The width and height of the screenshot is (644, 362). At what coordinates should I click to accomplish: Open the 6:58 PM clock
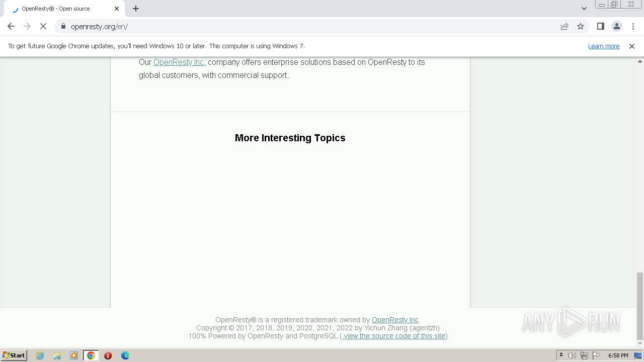[618, 355]
